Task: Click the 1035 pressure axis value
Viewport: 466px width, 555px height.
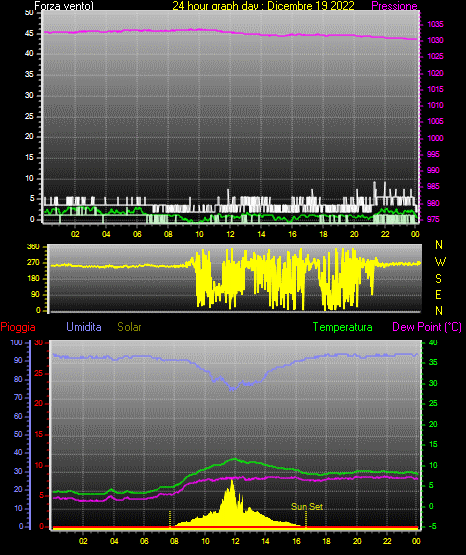Action: pyautogui.click(x=435, y=24)
